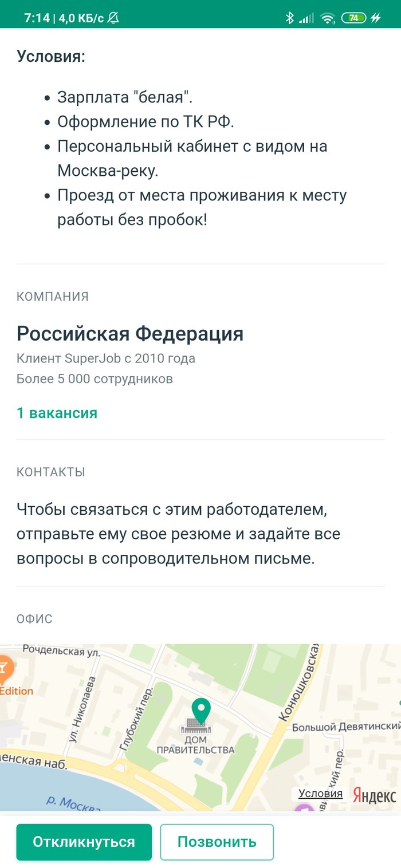Tap the cellular signal strength icon
Screen dimensions: 401x868
pos(307,18)
